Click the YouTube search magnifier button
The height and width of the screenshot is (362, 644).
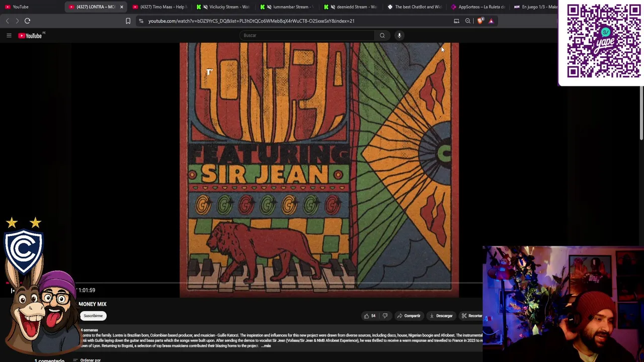pyautogui.click(x=382, y=35)
